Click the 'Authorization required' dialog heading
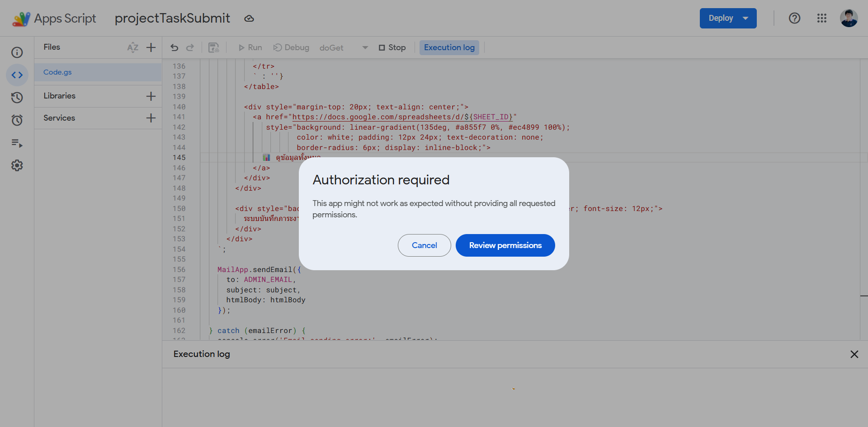 click(381, 180)
